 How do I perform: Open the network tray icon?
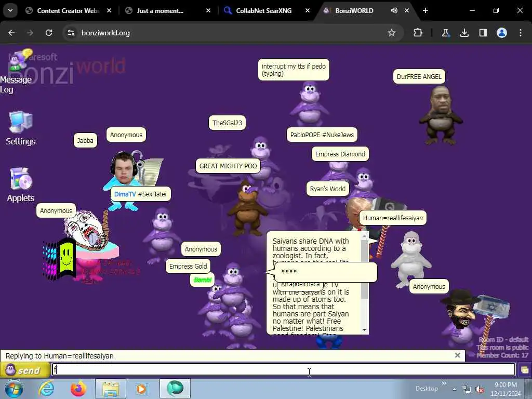467,389
